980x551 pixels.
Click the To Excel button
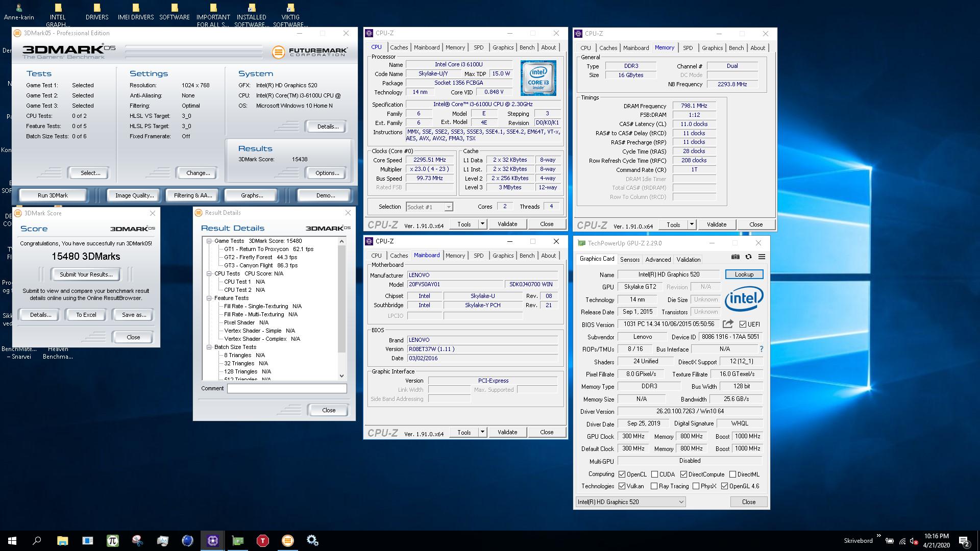(x=86, y=315)
